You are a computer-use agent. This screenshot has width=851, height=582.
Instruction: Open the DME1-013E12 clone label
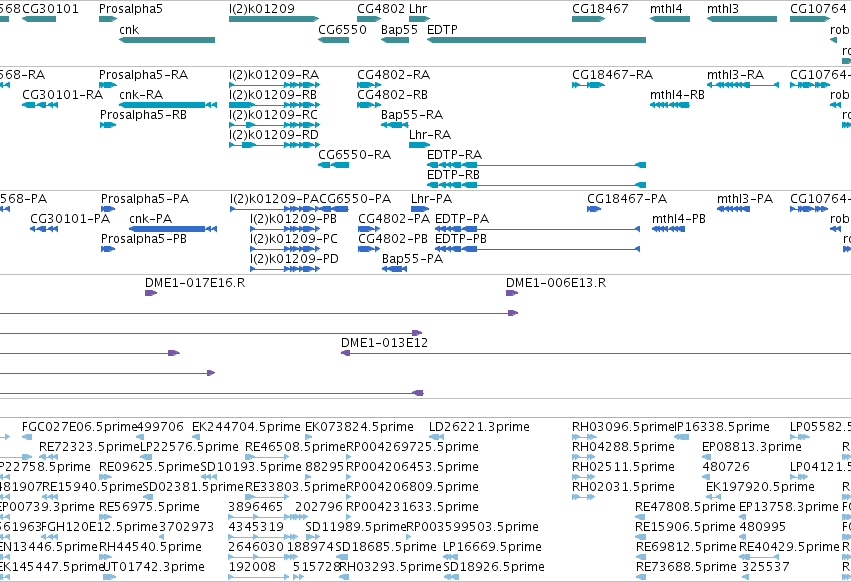[x=384, y=344]
